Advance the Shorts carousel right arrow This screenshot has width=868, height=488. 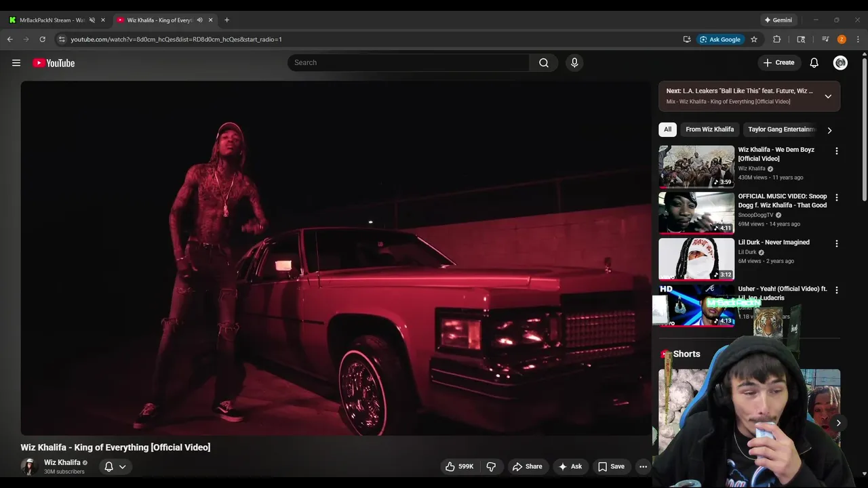coord(838,423)
